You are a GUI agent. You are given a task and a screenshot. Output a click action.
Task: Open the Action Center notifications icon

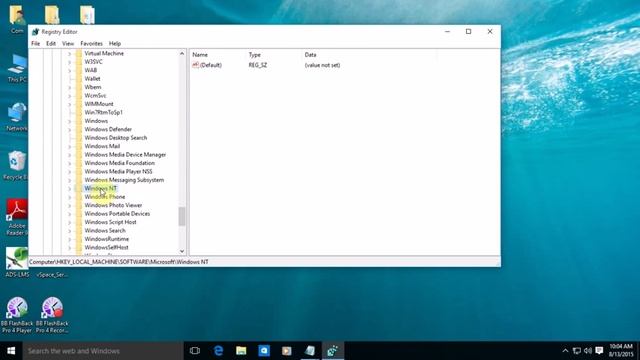tap(599, 351)
